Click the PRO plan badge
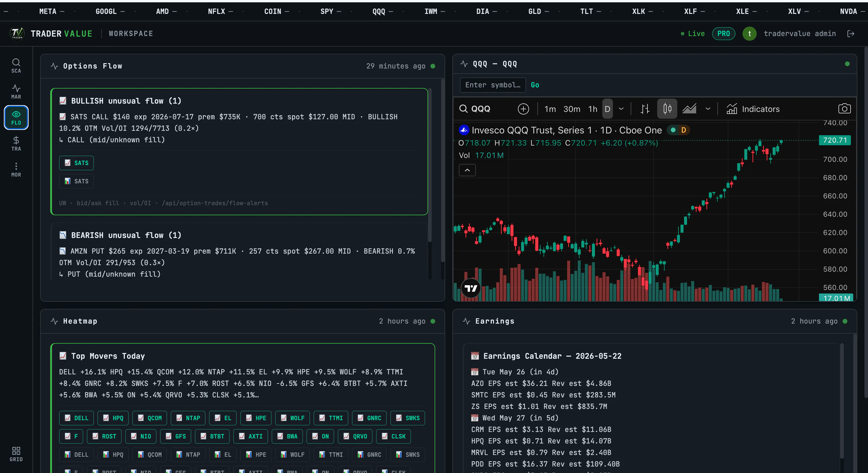 coord(723,33)
